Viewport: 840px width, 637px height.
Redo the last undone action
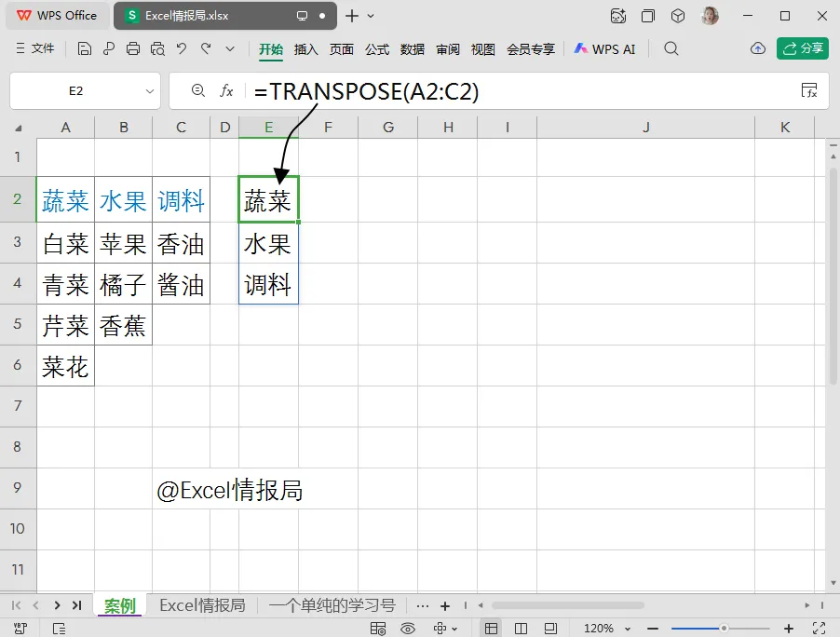pos(206,48)
